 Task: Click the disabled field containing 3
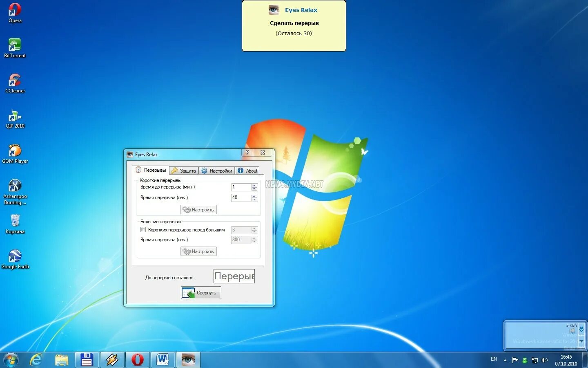click(241, 230)
